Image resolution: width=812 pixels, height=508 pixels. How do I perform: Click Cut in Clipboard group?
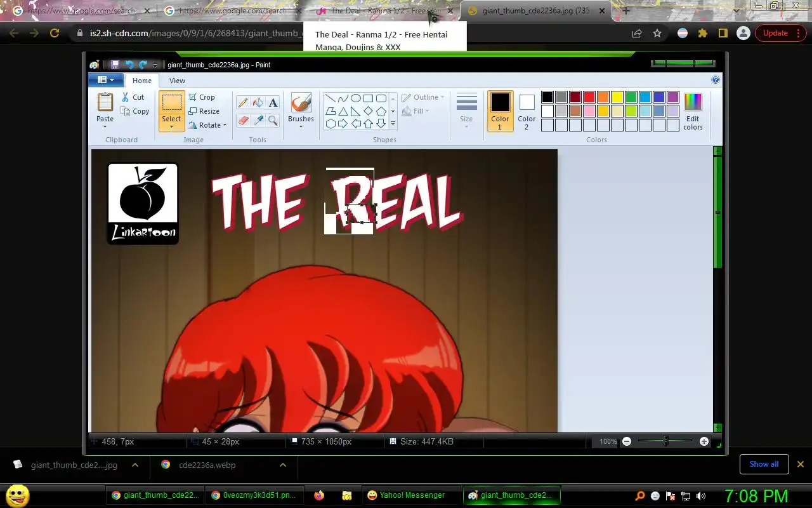coord(133,97)
